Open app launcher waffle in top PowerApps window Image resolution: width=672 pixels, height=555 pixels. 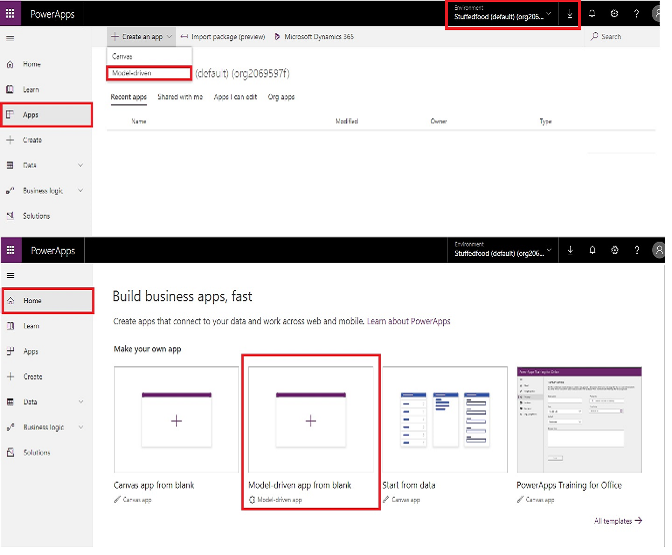(x=10, y=14)
